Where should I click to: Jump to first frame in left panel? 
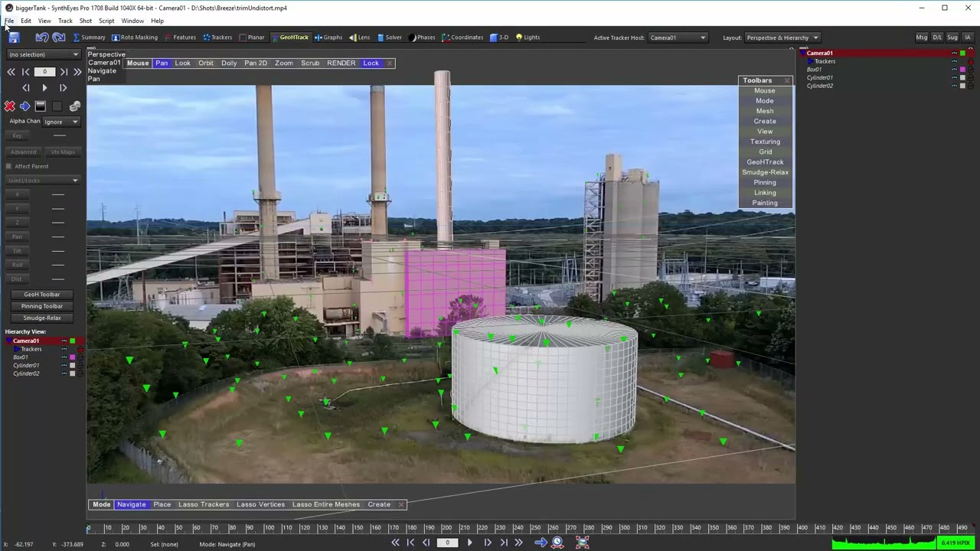(11, 72)
